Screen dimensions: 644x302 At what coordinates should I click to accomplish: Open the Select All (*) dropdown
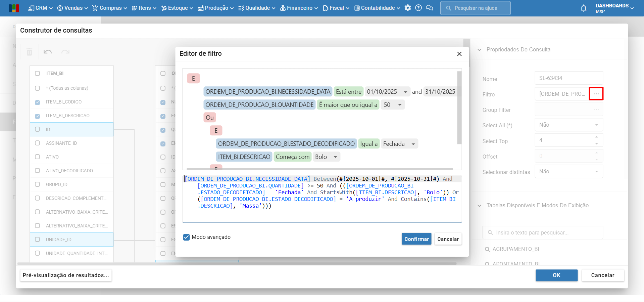[x=568, y=125]
